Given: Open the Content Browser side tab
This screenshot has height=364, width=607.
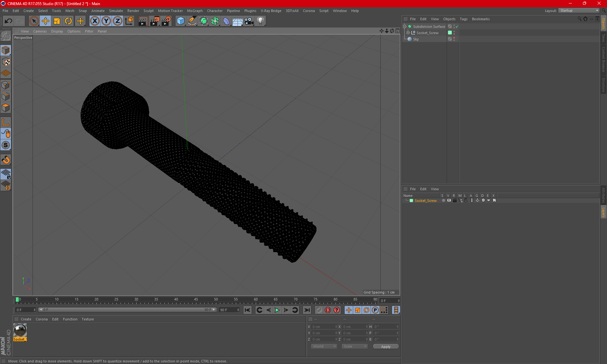Looking at the screenshot, I should tap(603, 59).
